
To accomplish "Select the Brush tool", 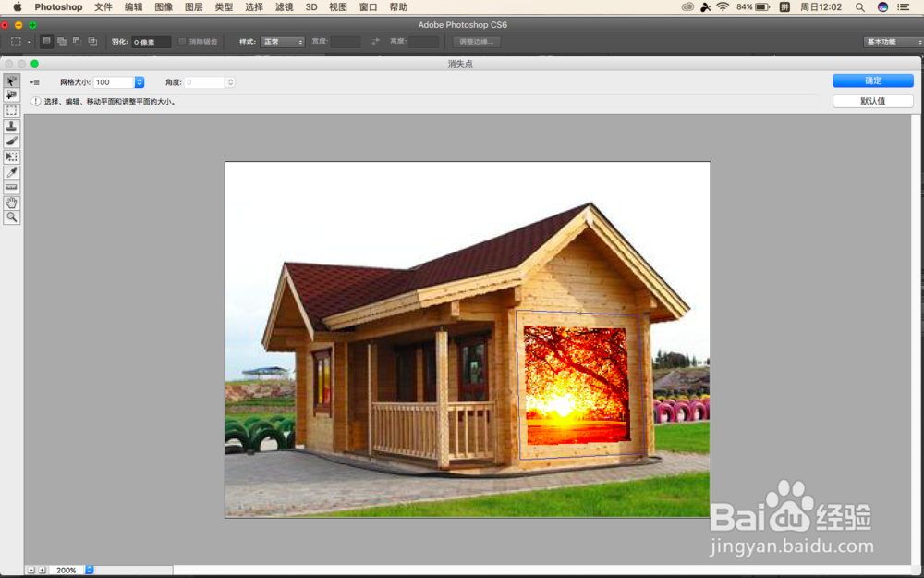I will pyautogui.click(x=11, y=141).
